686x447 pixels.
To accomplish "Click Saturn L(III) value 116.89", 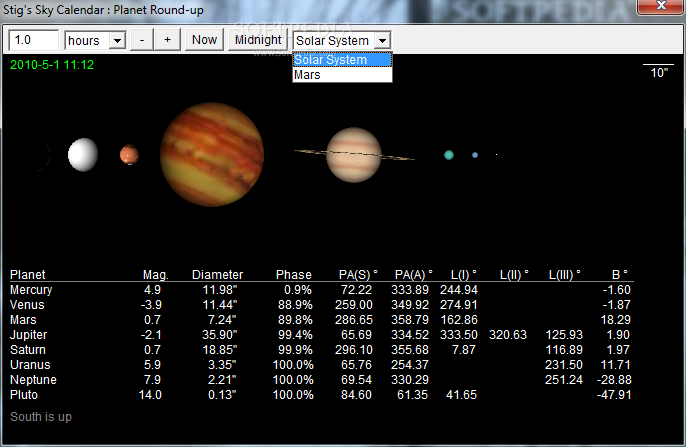I will pos(564,350).
